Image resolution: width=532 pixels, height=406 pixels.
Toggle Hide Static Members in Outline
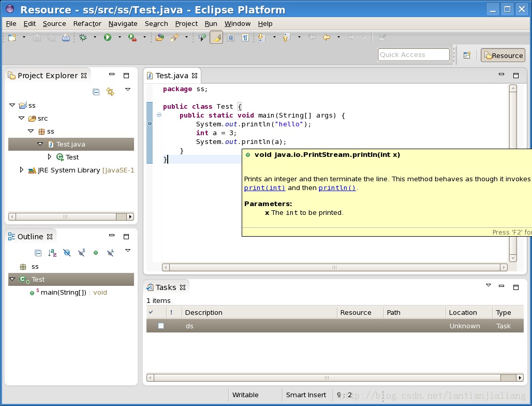coord(81,253)
